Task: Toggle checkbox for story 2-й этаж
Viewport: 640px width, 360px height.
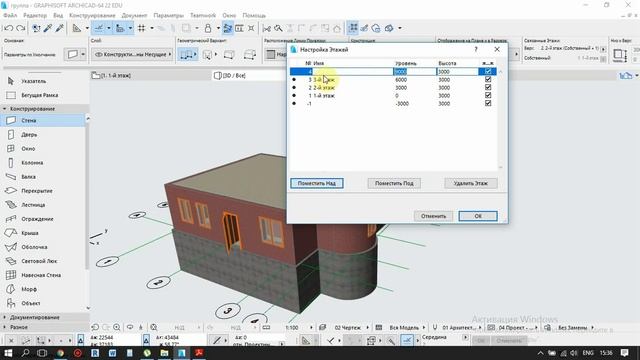Action: click(x=488, y=87)
